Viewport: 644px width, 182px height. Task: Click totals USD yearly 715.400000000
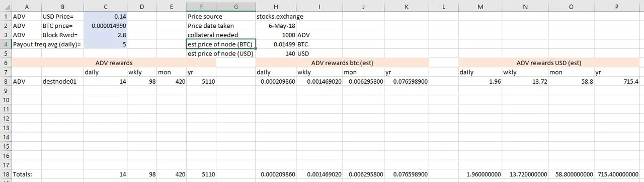point(616,174)
